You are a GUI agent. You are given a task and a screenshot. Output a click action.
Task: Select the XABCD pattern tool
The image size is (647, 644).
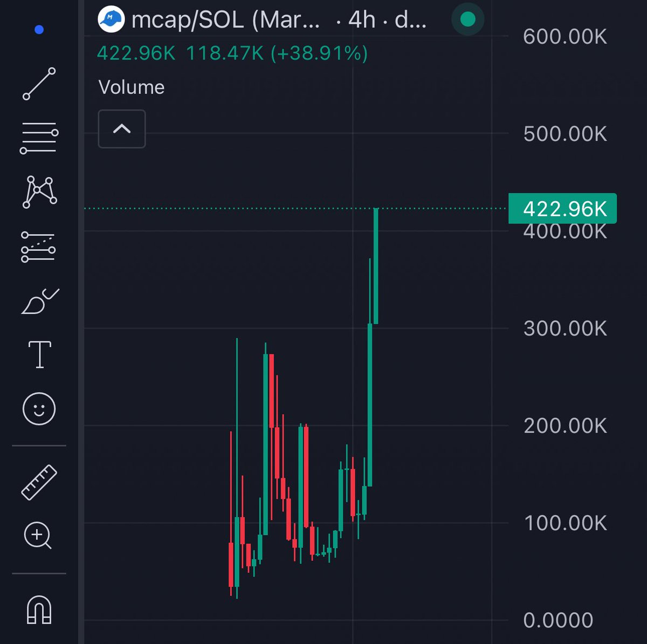coord(39,192)
